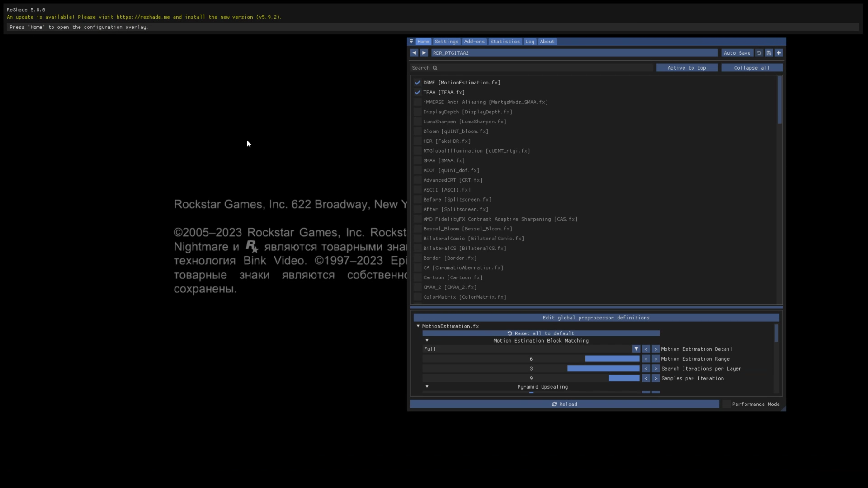Open the Log tab
This screenshot has height=488, width=868.
[x=530, y=42]
